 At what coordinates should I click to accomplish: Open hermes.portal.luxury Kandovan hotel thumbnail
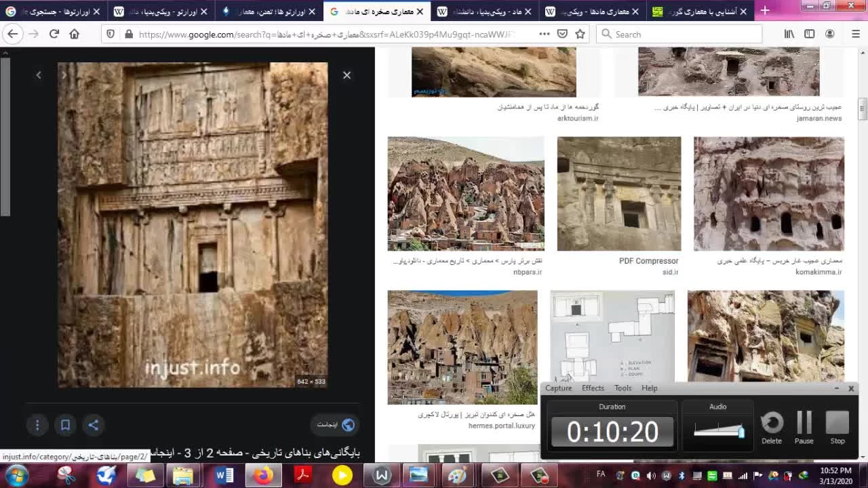[462, 347]
